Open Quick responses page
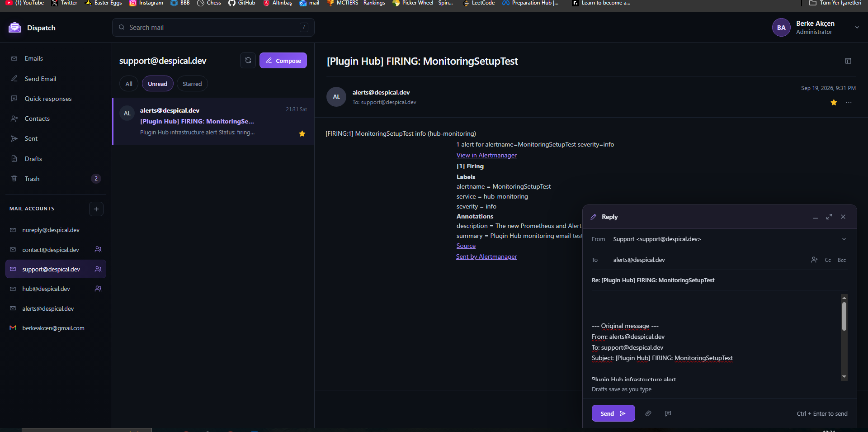 tap(56, 99)
